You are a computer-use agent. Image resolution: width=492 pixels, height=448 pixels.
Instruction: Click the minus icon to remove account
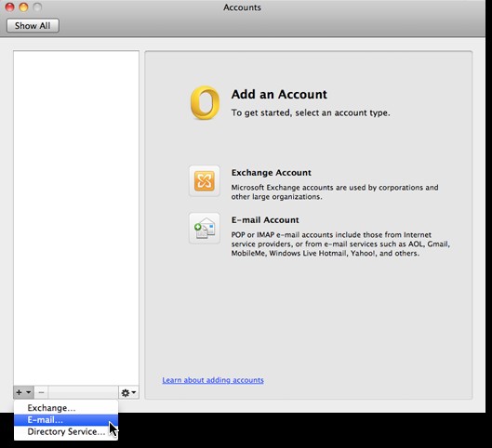(41, 392)
